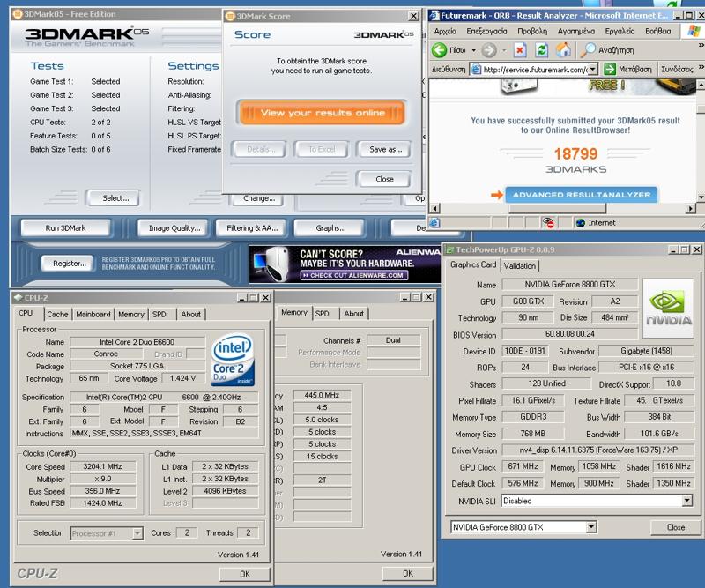Open the Βοήθεια menu
The height and width of the screenshot is (588, 705).
(657, 31)
